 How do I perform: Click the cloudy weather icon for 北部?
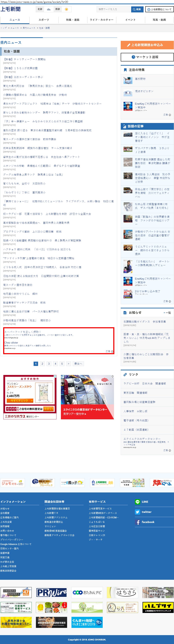point(49,9)
